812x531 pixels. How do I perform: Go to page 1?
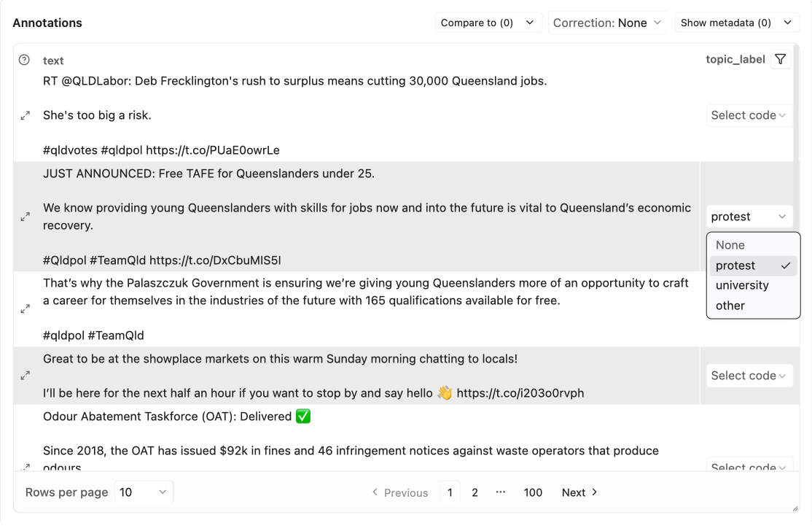click(x=450, y=492)
